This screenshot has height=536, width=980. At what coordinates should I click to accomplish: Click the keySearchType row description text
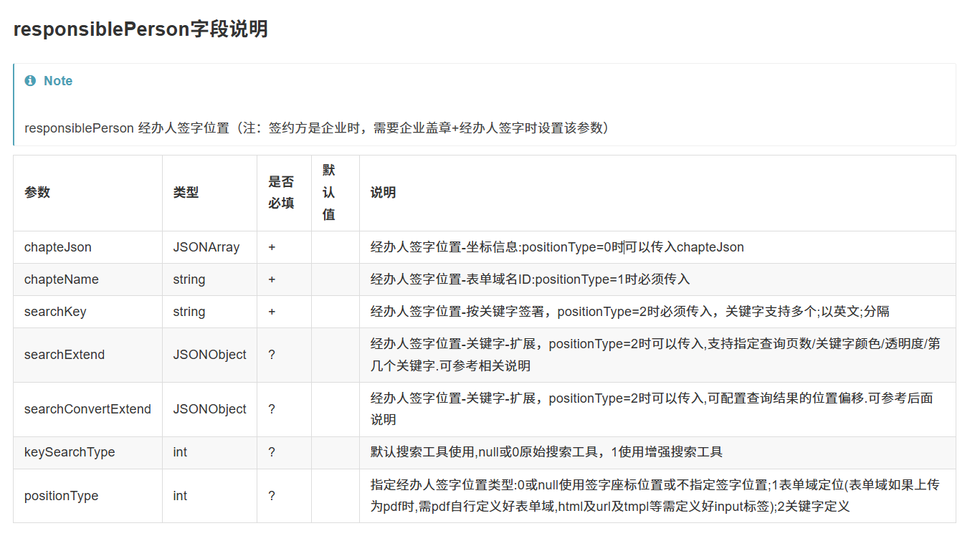(546, 452)
